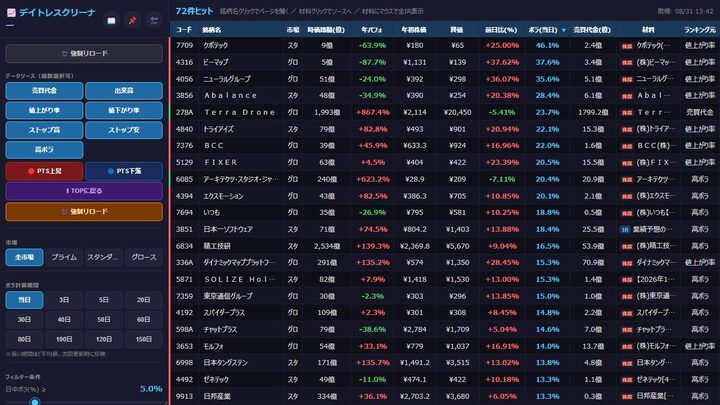Toggle the 値上がり率 data source
The width and height of the screenshot is (720, 405).
pyautogui.click(x=44, y=111)
